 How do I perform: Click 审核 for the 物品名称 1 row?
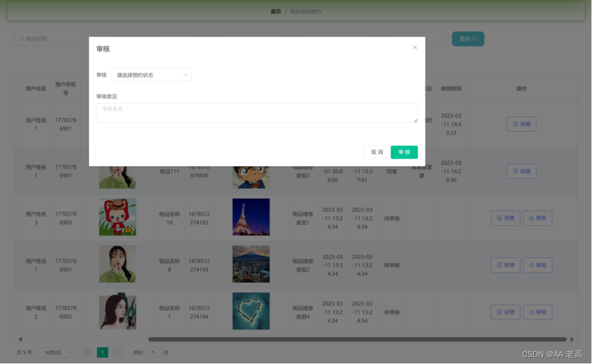537,312
